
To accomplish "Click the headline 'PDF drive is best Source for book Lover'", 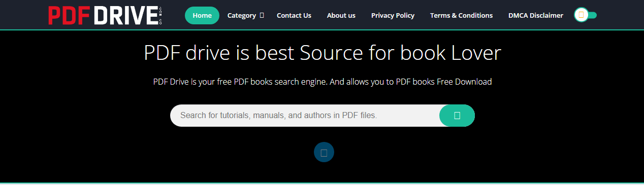I will 323,53.
